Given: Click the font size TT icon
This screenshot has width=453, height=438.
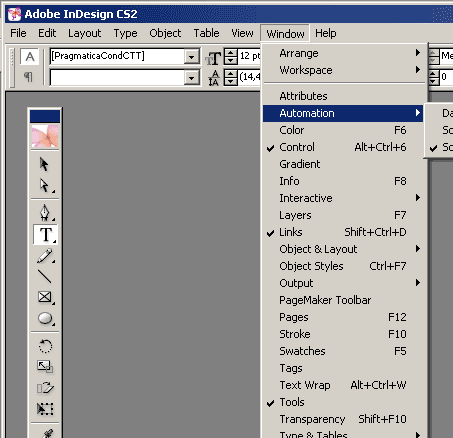Looking at the screenshot, I should click(x=213, y=58).
